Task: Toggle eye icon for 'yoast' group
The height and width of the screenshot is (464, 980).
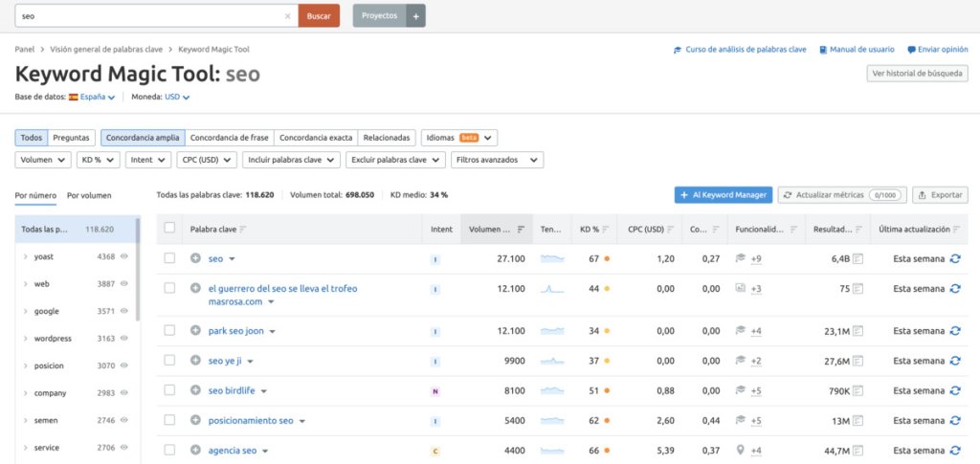Action: click(x=123, y=256)
